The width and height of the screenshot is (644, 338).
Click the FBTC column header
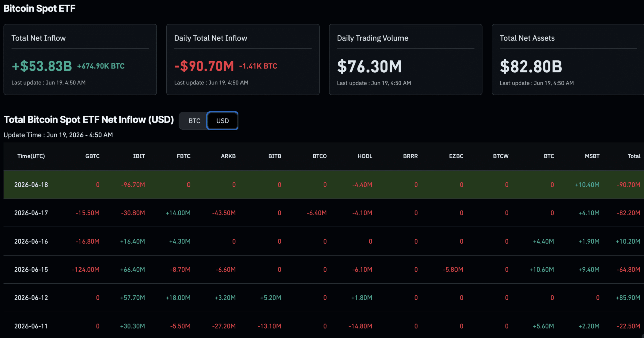[183, 156]
